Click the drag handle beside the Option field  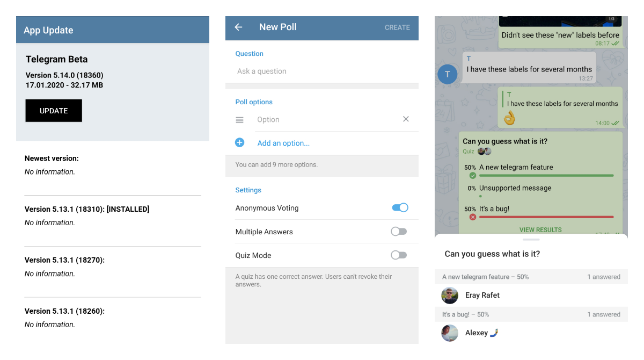click(239, 119)
